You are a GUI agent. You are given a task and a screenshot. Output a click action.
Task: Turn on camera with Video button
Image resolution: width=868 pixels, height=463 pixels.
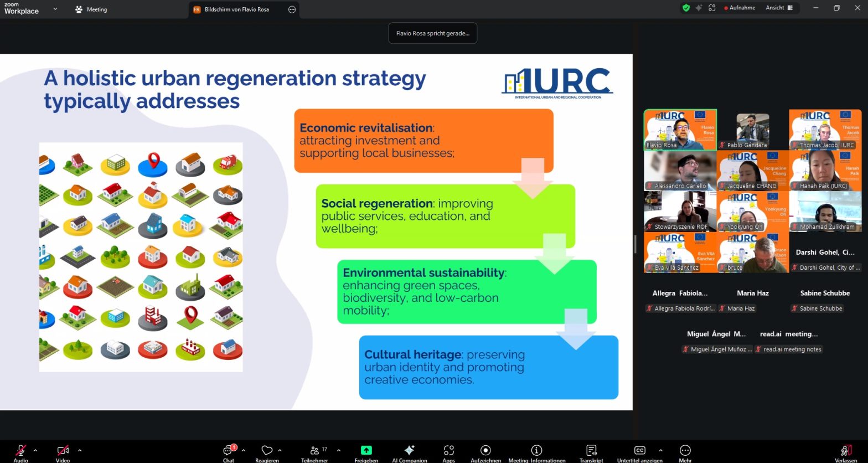point(63,451)
